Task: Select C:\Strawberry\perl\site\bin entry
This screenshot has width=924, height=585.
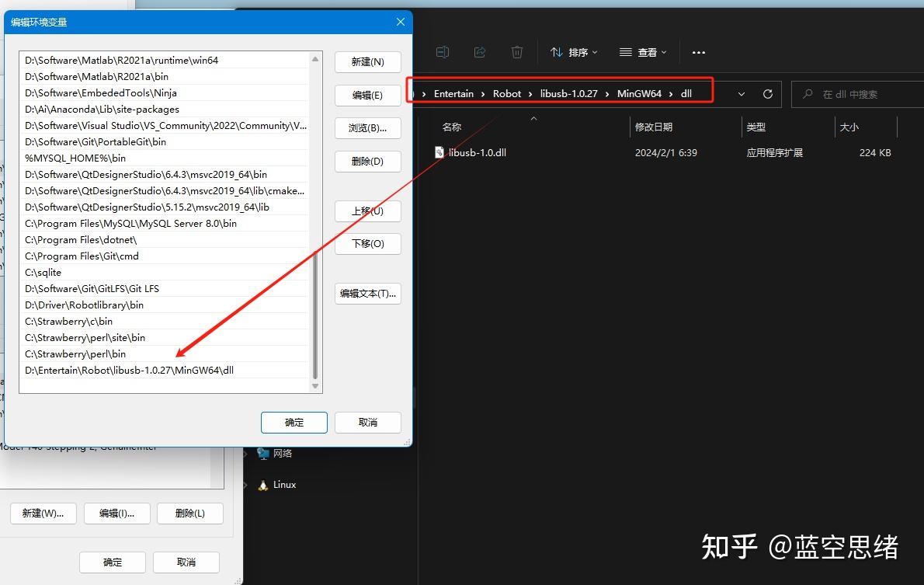Action: pos(164,337)
